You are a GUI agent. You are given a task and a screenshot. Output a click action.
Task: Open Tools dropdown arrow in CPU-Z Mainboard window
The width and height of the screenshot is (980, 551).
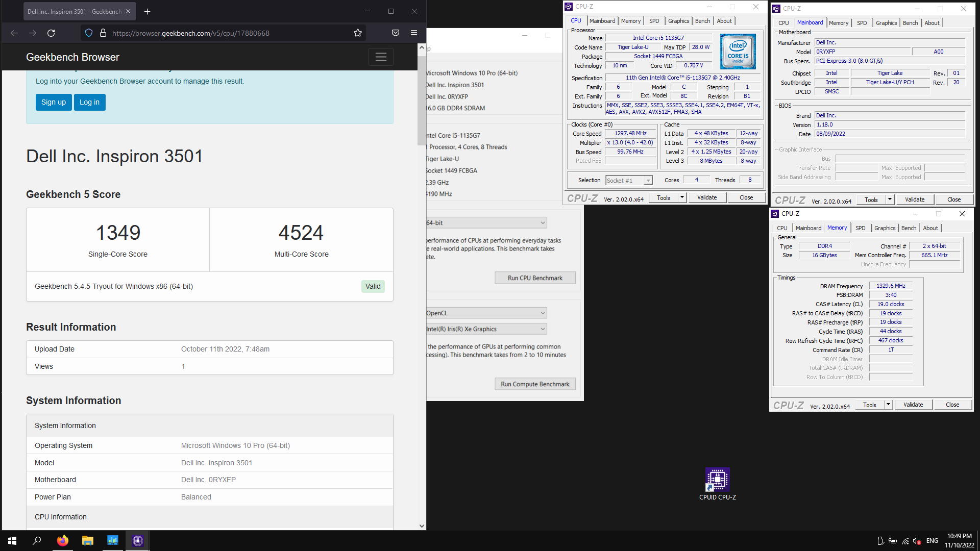coord(890,200)
